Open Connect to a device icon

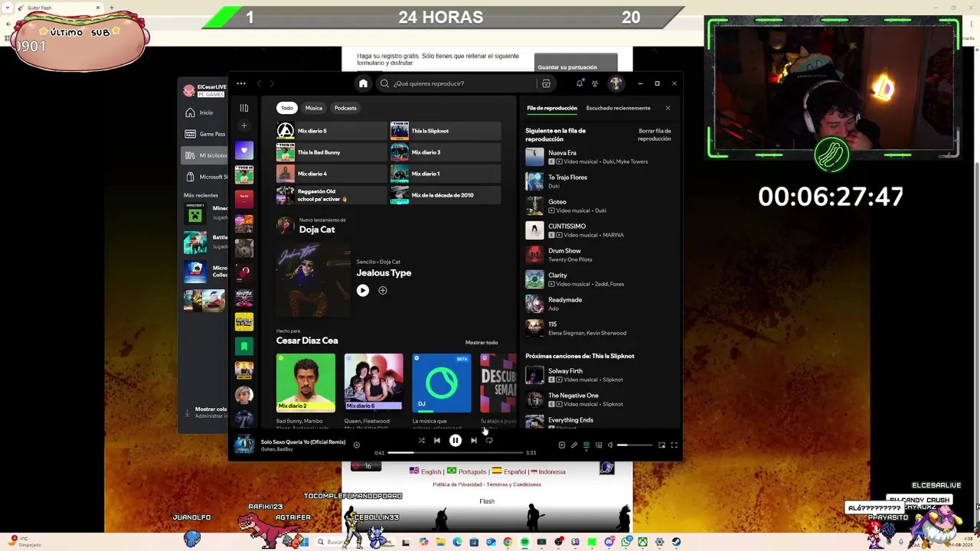[x=598, y=445]
